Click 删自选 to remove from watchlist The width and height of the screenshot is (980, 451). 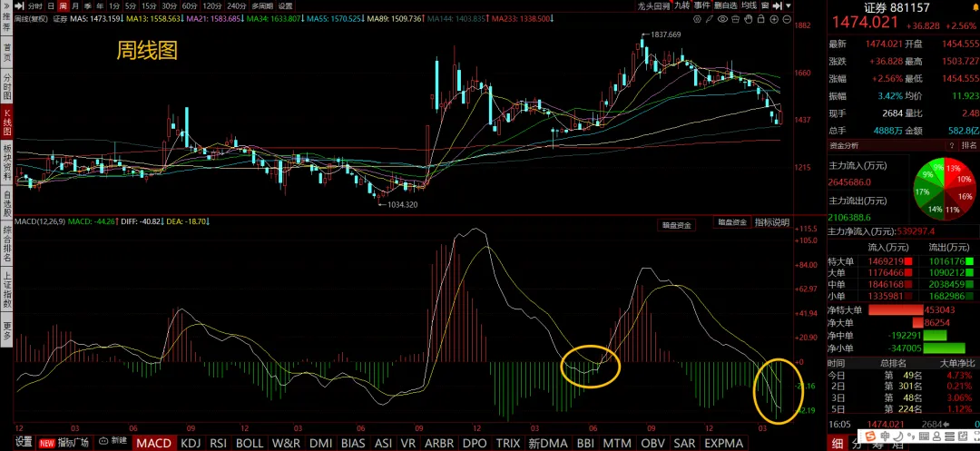coord(726,5)
